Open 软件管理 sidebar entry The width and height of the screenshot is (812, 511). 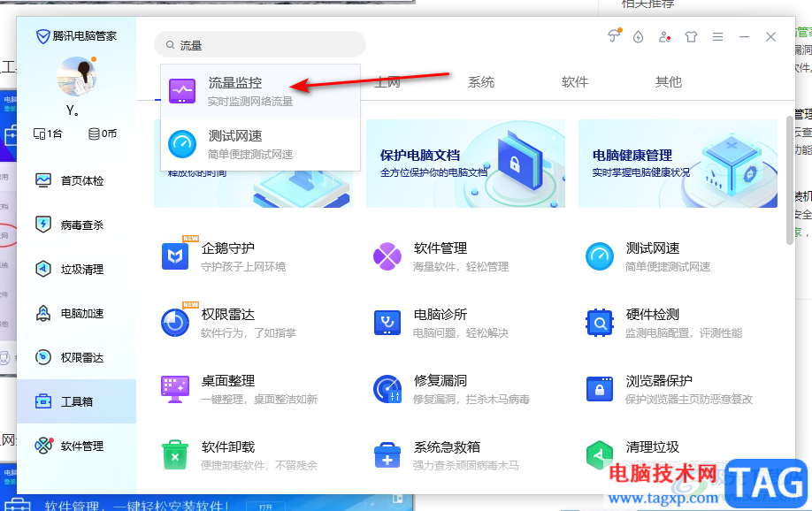[x=76, y=446]
